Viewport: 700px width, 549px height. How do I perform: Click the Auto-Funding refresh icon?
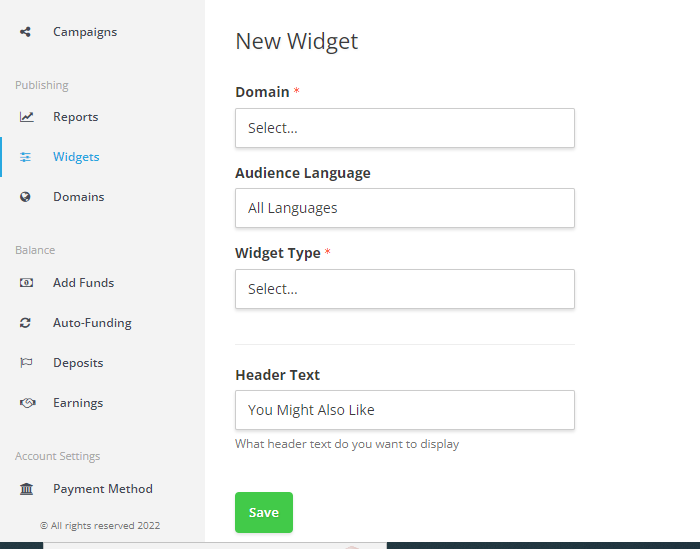[x=26, y=323]
